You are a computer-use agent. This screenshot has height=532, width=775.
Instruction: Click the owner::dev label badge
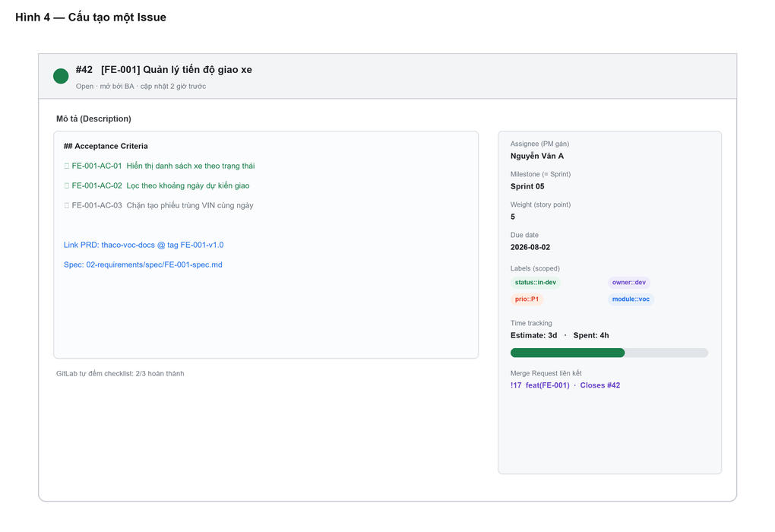[628, 282]
